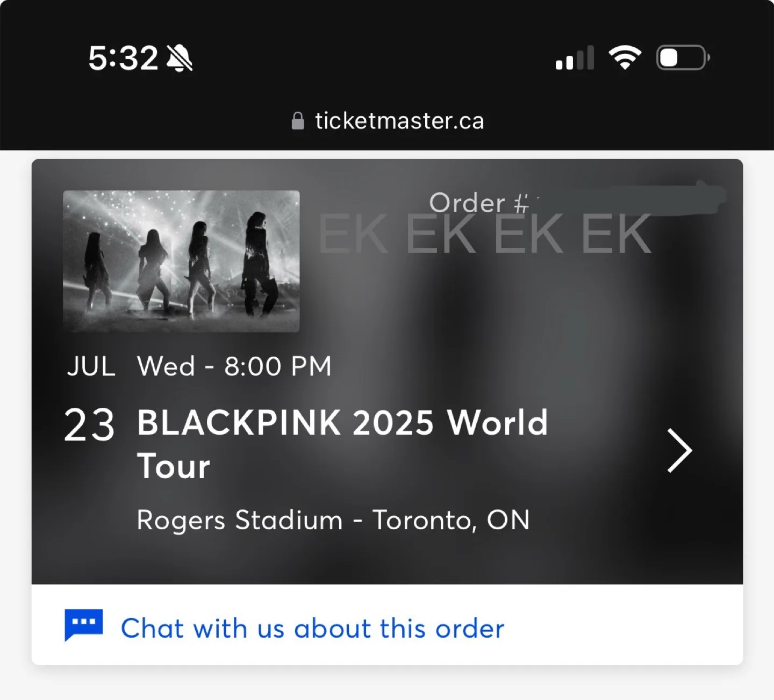This screenshot has height=700, width=774.
Task: Tap the EK EK EK EK watermark text
Action: click(485, 234)
